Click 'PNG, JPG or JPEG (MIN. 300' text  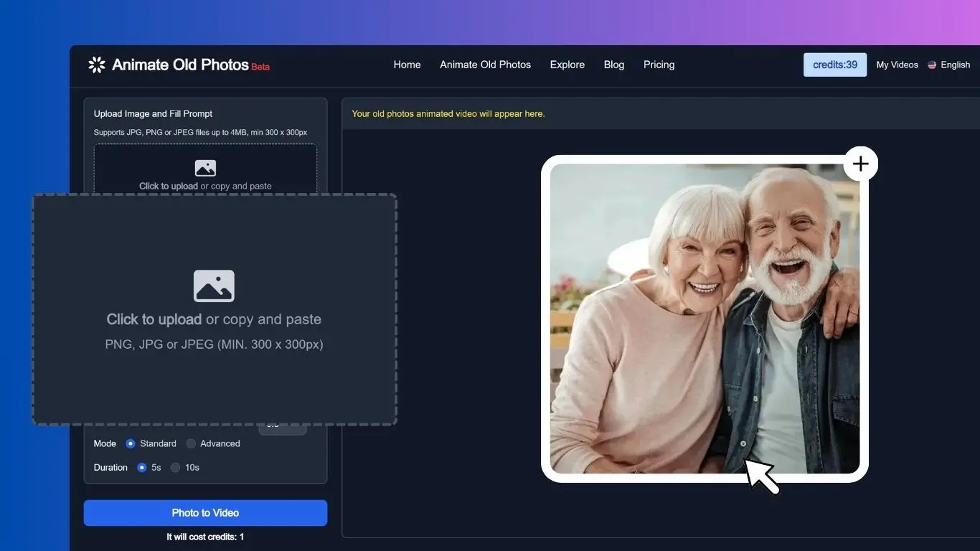[x=214, y=344]
